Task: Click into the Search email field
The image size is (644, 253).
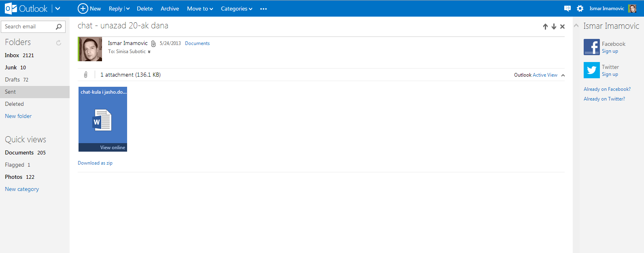Action: coord(28,27)
